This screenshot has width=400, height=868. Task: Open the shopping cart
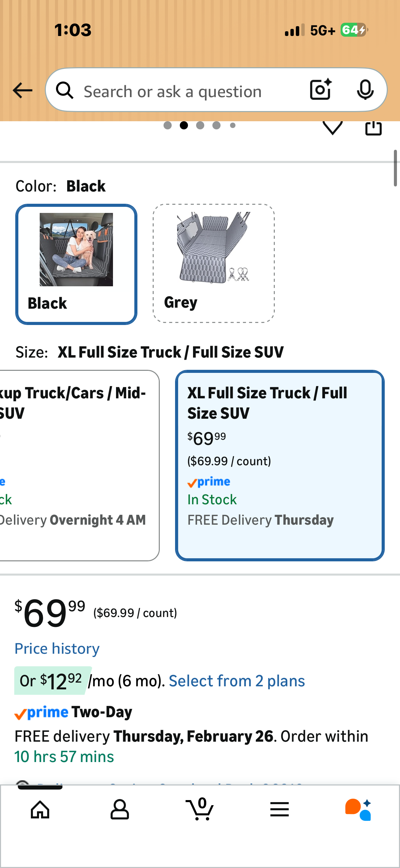pyautogui.click(x=200, y=809)
